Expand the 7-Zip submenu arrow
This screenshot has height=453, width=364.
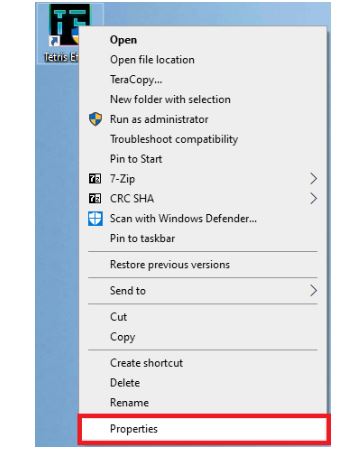coord(313,179)
